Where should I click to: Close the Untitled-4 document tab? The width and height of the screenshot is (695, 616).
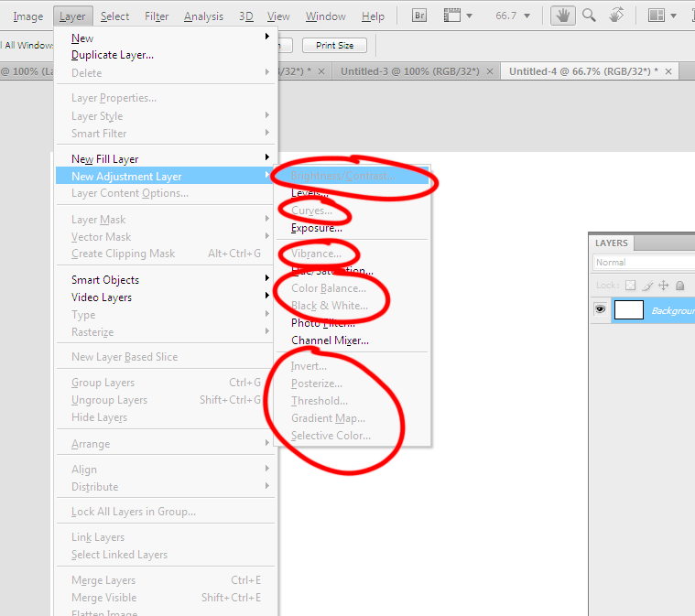[x=668, y=70]
